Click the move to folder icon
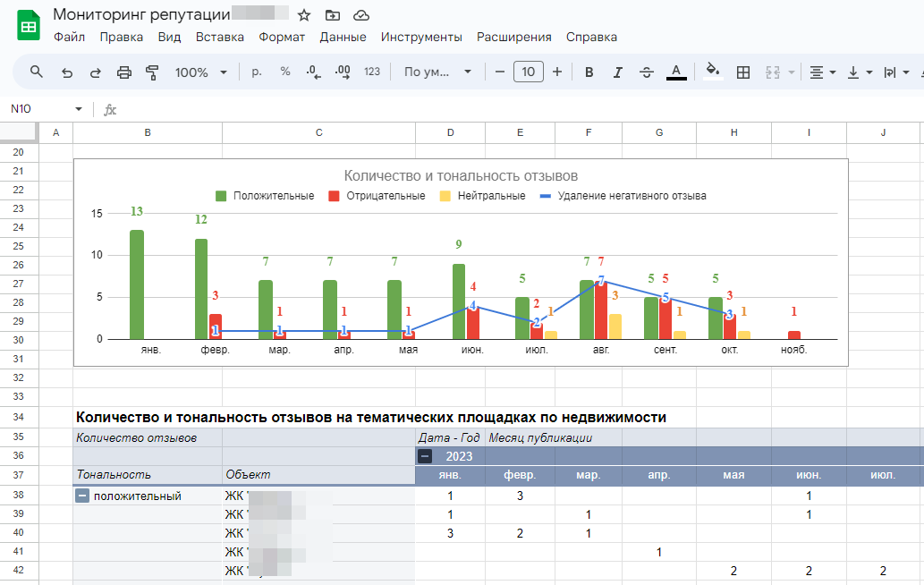The image size is (924, 585). point(333,15)
